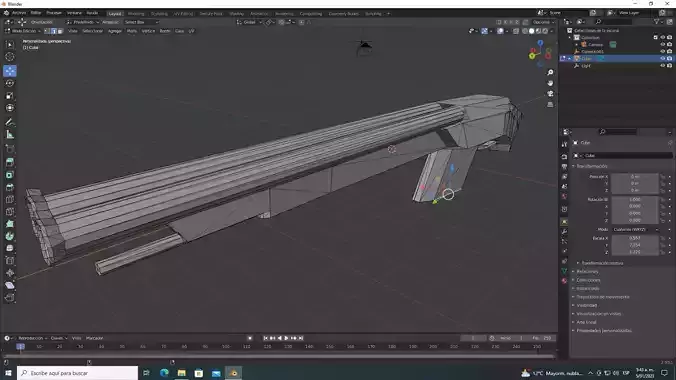The width and height of the screenshot is (676, 380).
Task: Toggle camera view in the viewport
Action: (550, 94)
